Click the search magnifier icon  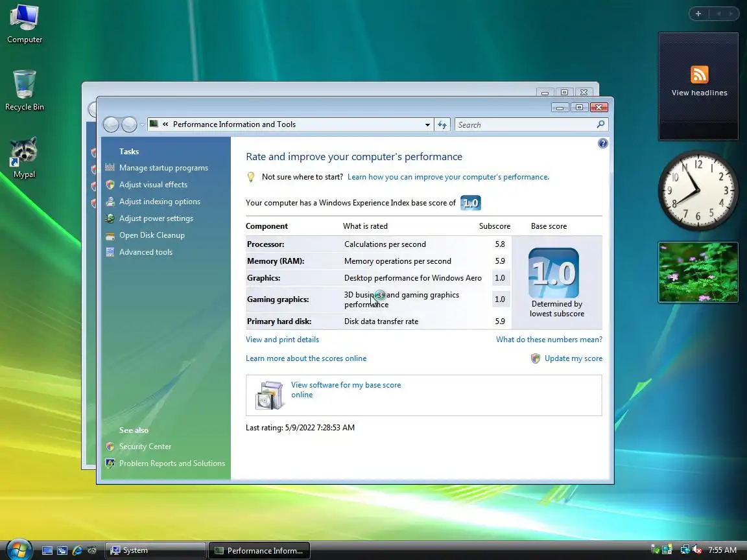coord(600,124)
